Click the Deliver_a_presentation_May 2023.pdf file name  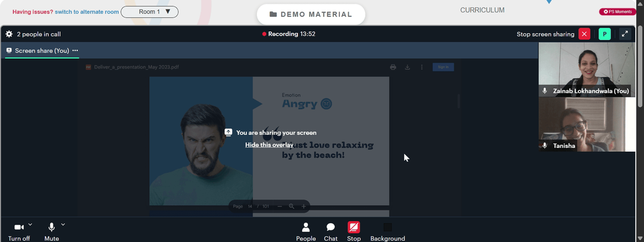point(137,67)
